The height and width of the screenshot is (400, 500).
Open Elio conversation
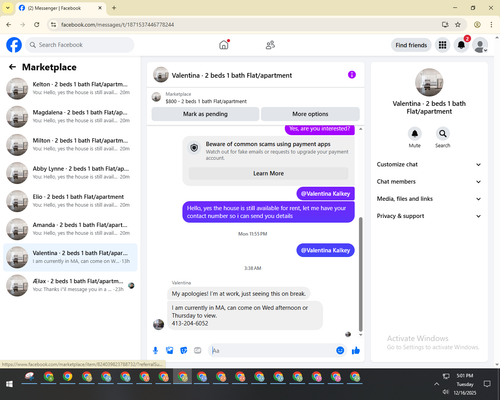coord(70,201)
